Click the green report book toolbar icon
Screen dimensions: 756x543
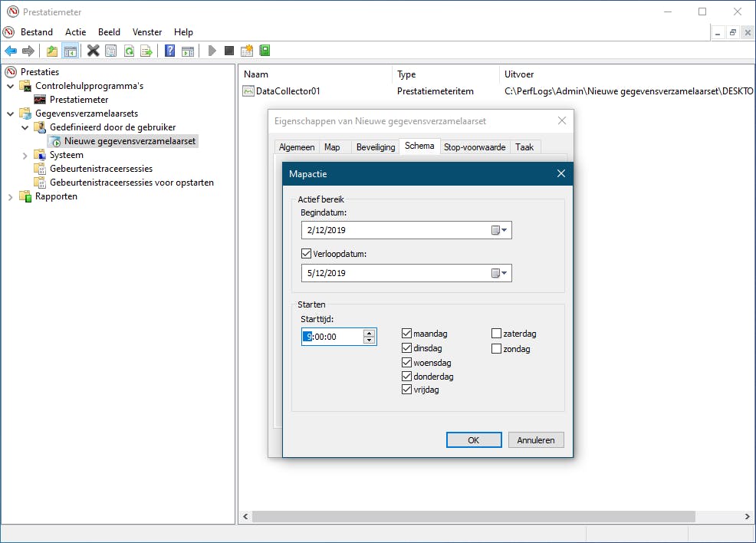[x=265, y=51]
